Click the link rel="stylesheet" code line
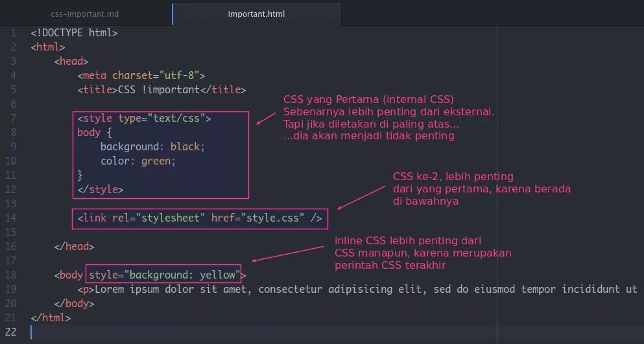 point(200,218)
